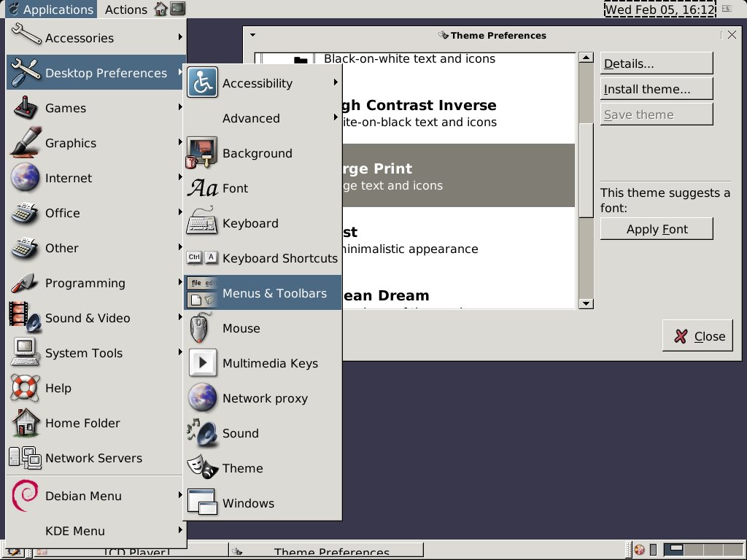The height and width of the screenshot is (560, 747).
Task: Click the Programming trowel icon
Action: 24,283
